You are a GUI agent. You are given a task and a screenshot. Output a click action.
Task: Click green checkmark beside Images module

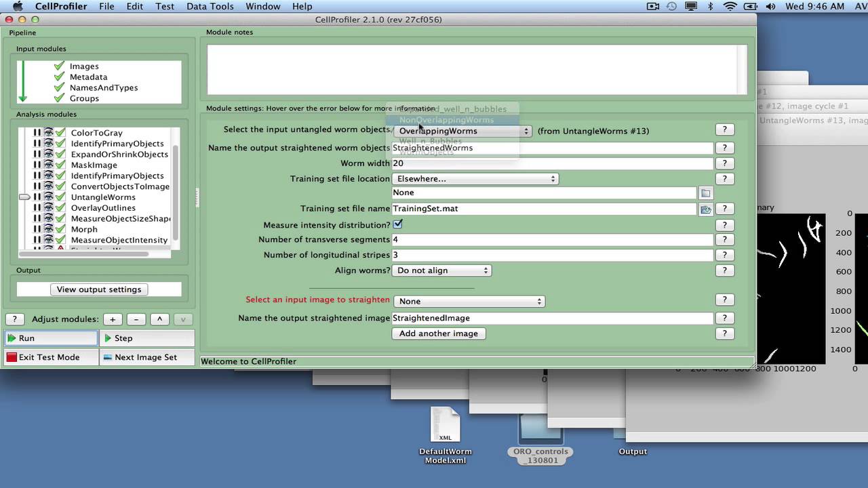tap(59, 66)
